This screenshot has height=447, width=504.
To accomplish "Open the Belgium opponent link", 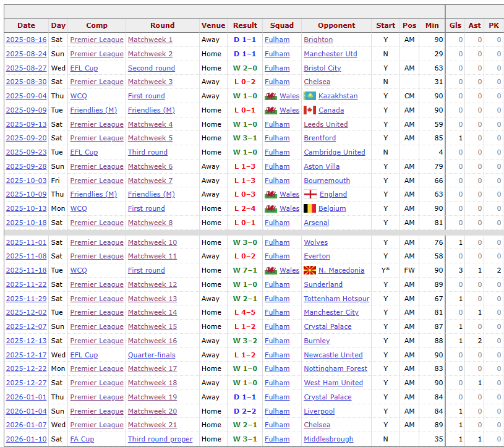I will click(x=332, y=208).
